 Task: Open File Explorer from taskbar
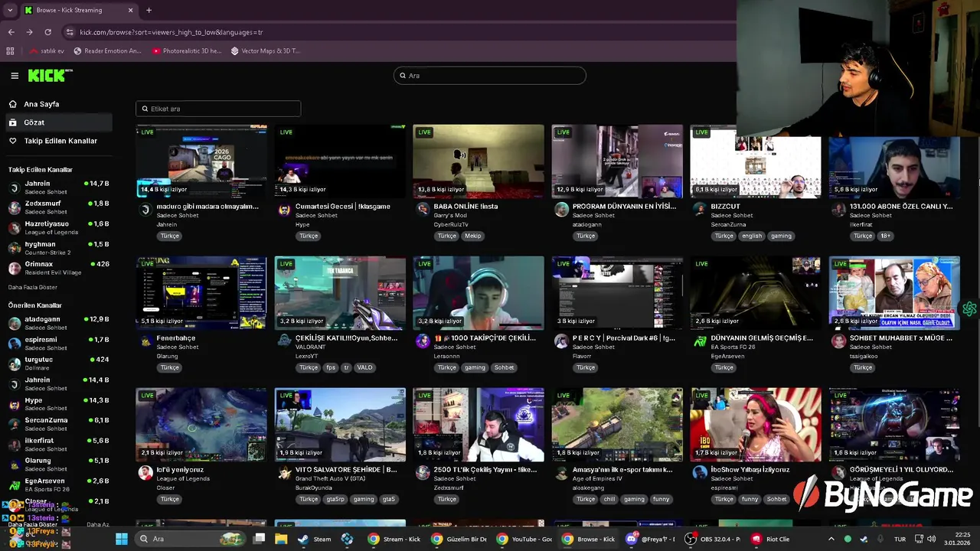click(x=281, y=539)
